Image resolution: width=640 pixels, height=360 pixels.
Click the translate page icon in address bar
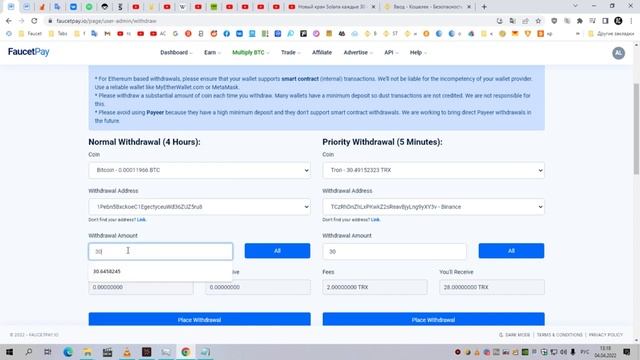[x=513, y=21]
